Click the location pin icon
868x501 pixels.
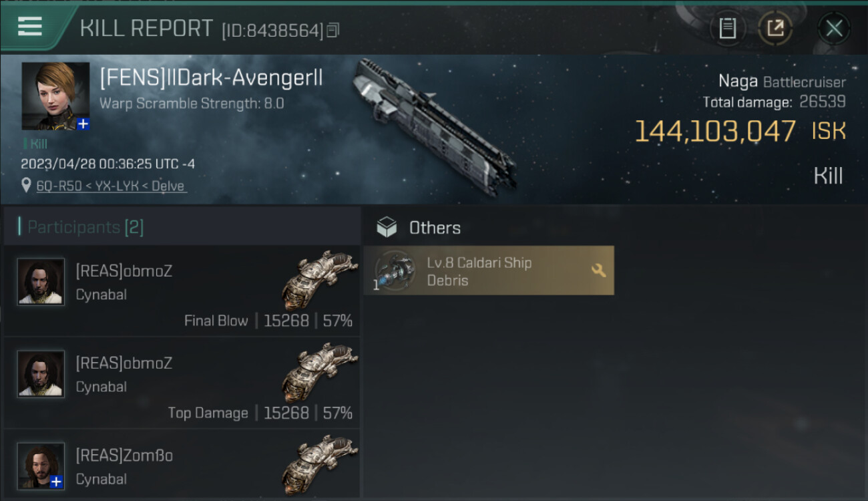click(26, 186)
